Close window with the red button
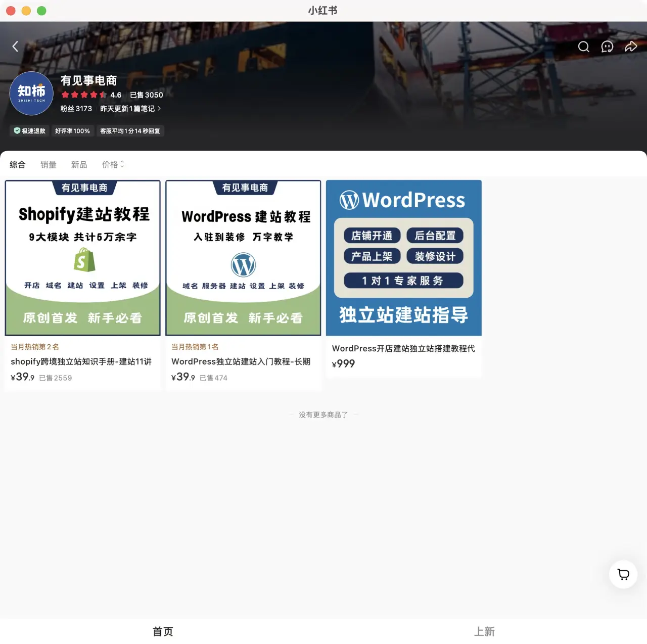 pyautogui.click(x=11, y=11)
